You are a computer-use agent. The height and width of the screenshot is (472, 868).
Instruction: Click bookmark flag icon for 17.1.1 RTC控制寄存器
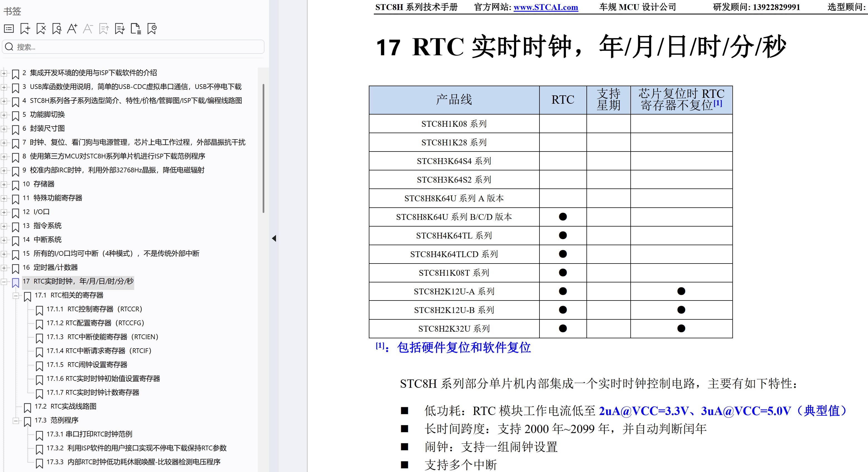[x=39, y=310]
